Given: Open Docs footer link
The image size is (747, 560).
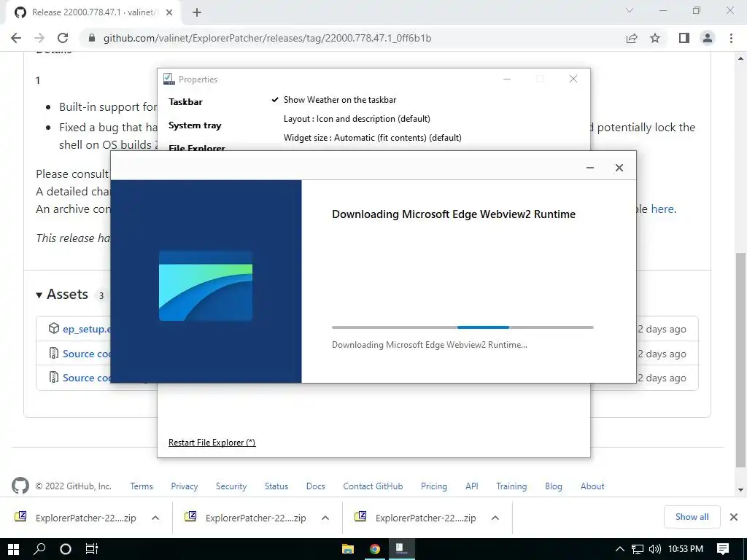Looking at the screenshot, I should (x=315, y=486).
